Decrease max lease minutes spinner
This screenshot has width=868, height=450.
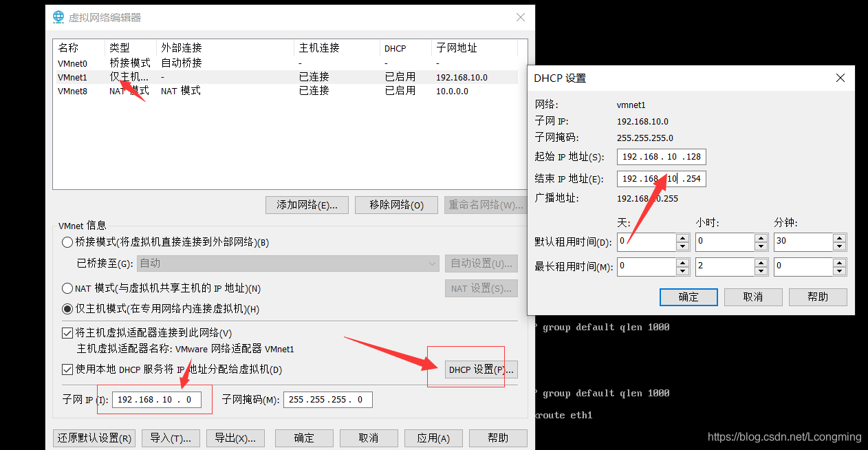point(839,270)
